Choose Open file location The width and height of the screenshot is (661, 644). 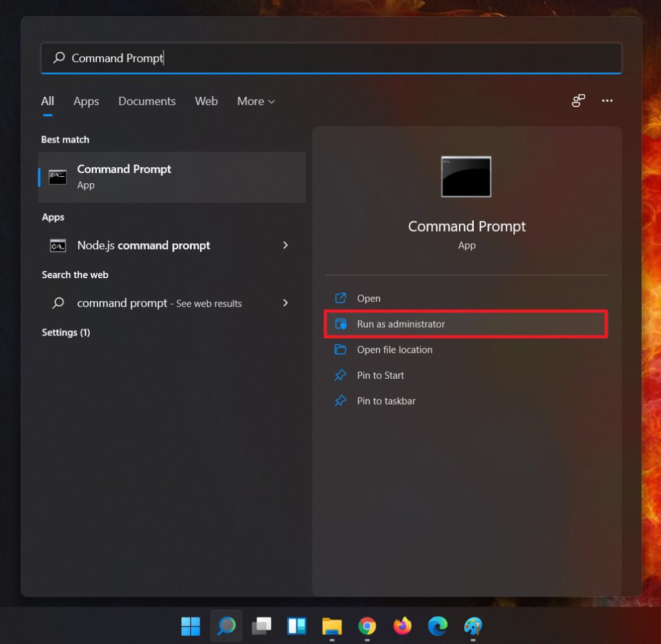tap(467, 350)
